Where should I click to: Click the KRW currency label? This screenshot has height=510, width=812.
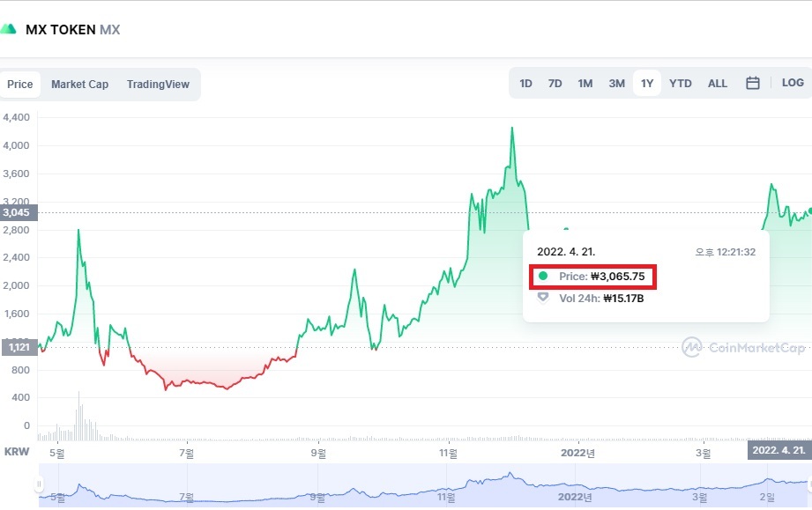point(17,452)
